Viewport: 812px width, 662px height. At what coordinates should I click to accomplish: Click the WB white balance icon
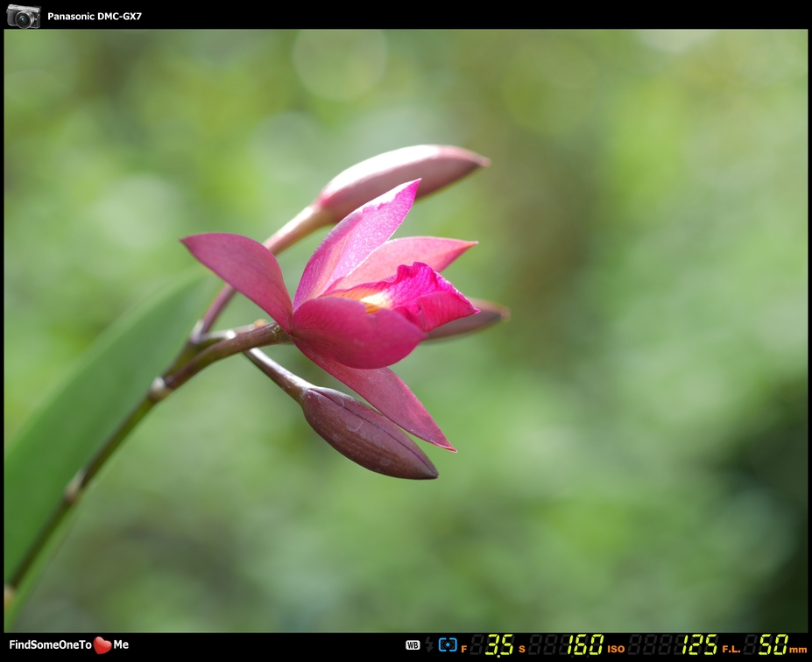click(413, 644)
